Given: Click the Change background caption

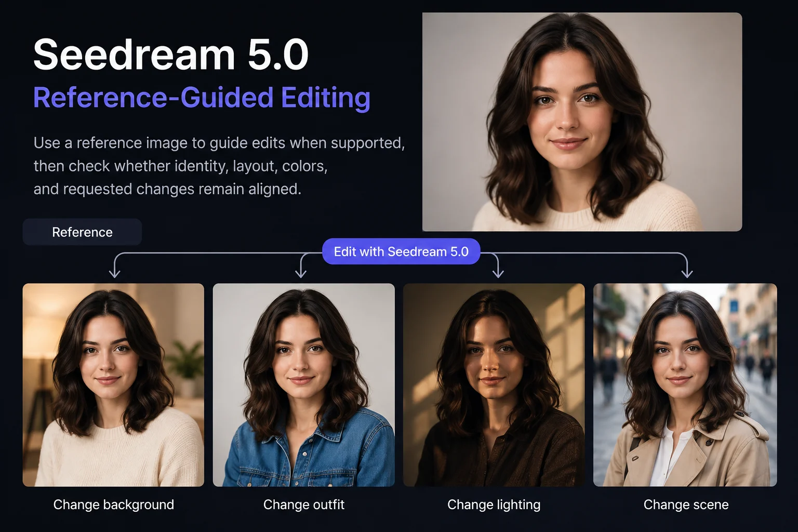Looking at the screenshot, I should (x=114, y=504).
